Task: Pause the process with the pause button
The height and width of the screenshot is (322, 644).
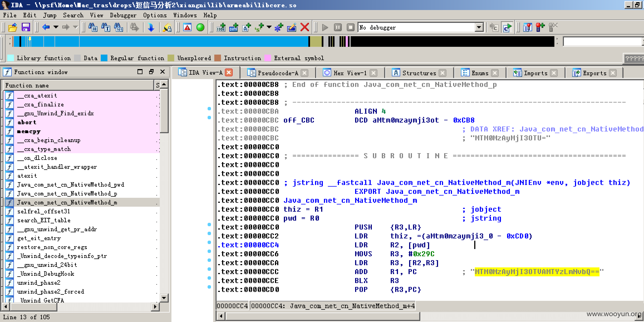Action: pos(338,27)
